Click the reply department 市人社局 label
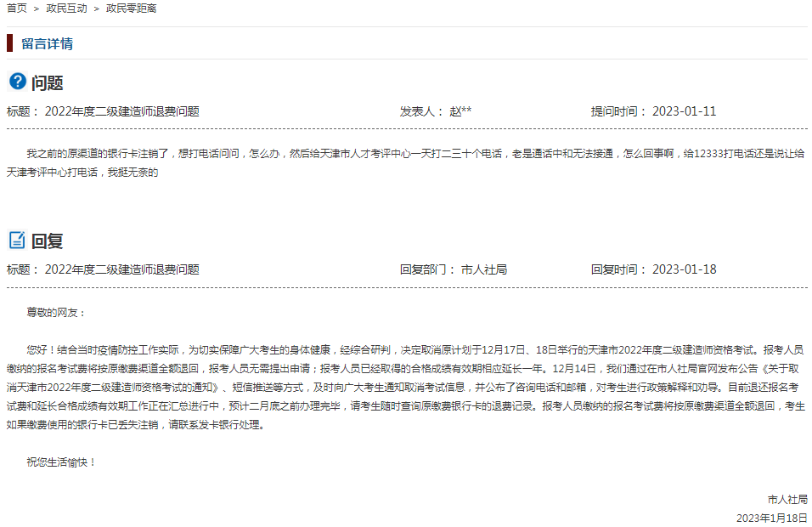 click(x=483, y=269)
